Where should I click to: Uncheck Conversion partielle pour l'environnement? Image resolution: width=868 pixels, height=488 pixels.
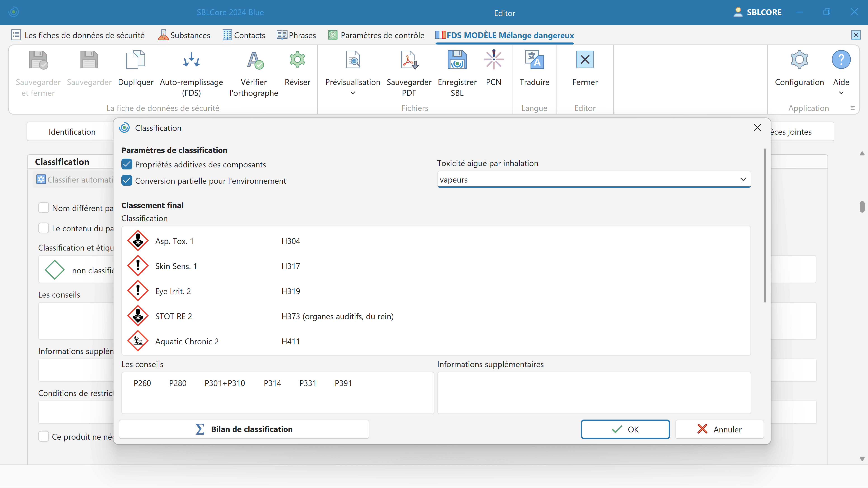tap(127, 181)
